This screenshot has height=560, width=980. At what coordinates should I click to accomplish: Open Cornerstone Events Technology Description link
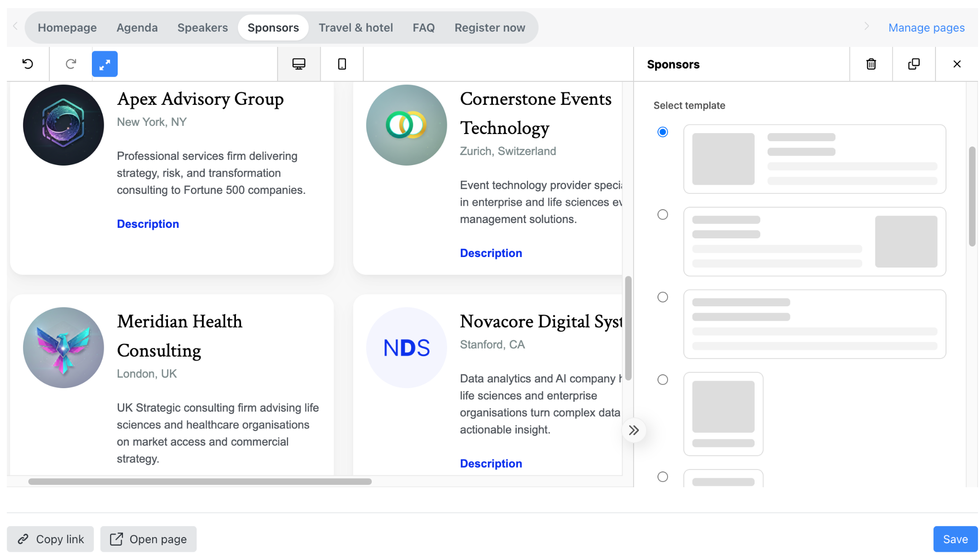click(x=491, y=253)
